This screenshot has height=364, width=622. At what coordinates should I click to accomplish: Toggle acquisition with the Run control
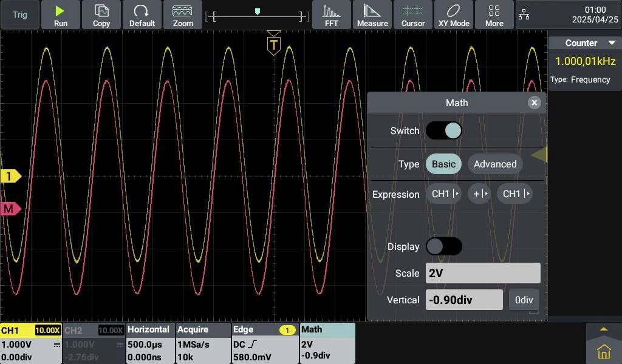(x=61, y=15)
